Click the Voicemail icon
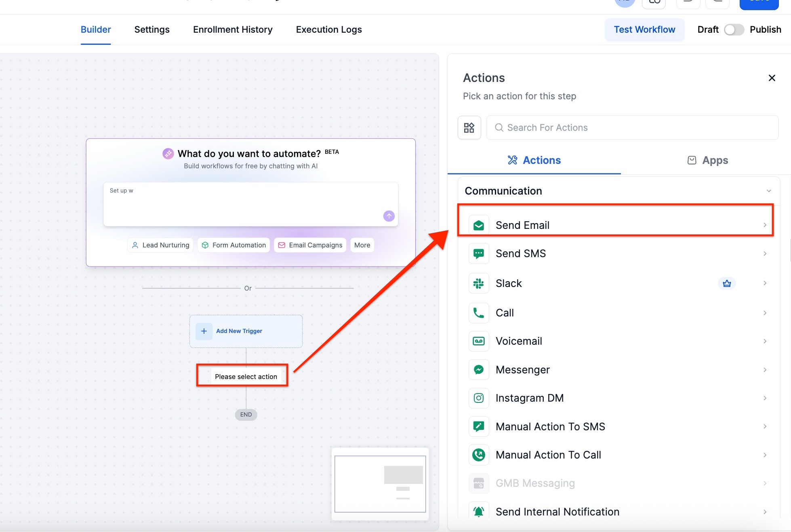This screenshot has width=791, height=532. click(x=479, y=341)
